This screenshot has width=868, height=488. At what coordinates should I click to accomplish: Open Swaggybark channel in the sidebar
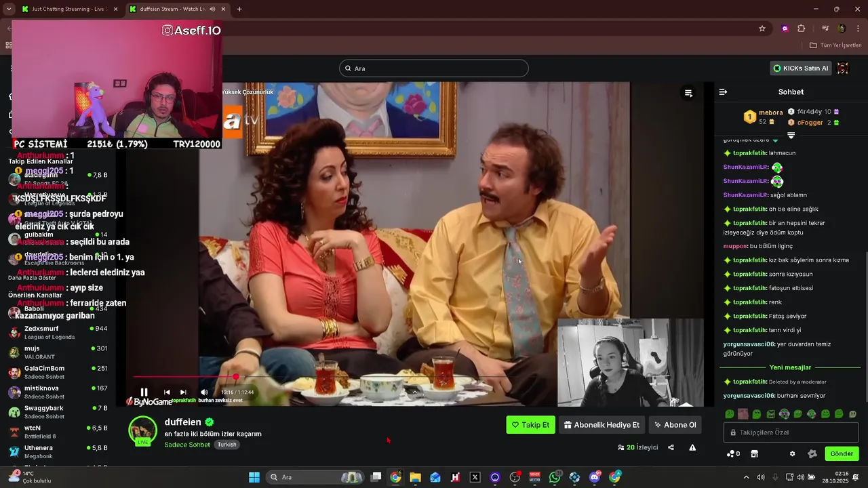coord(58,412)
